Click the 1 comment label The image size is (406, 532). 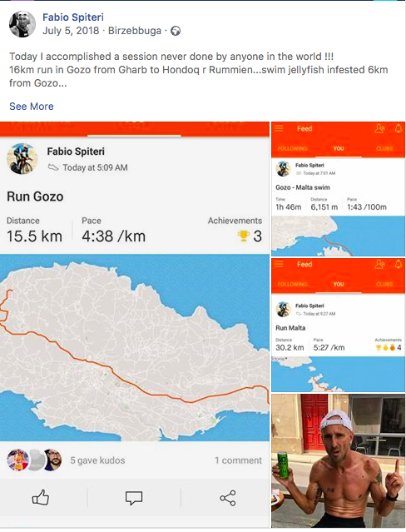(x=238, y=460)
